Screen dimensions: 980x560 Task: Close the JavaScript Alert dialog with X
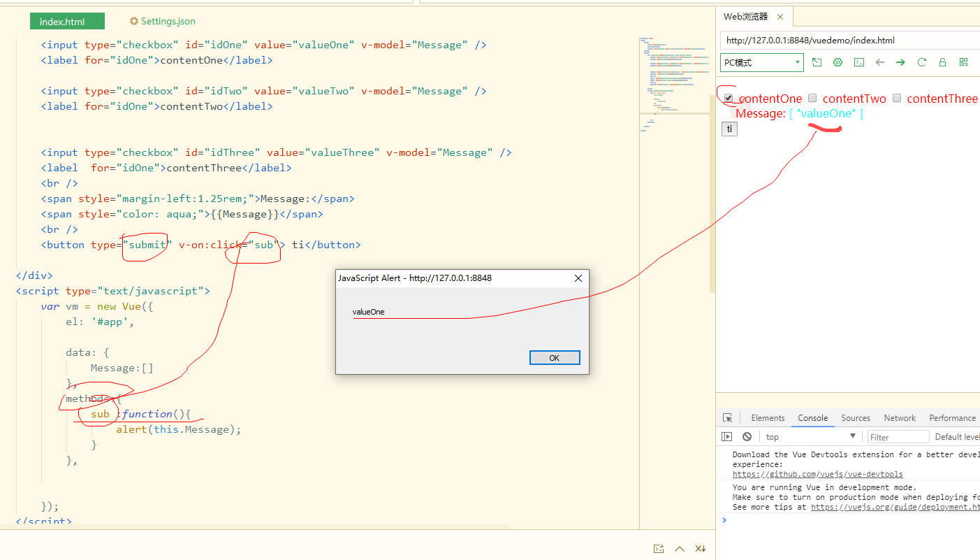click(578, 278)
